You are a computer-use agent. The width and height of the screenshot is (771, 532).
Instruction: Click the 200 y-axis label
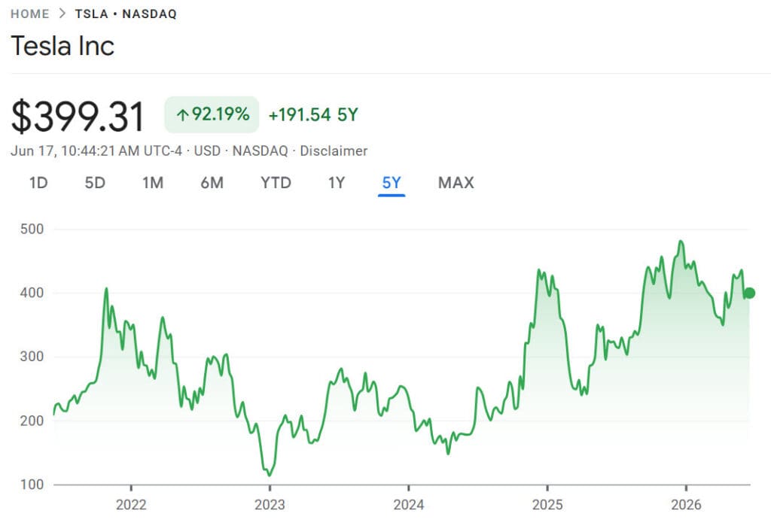click(32, 421)
